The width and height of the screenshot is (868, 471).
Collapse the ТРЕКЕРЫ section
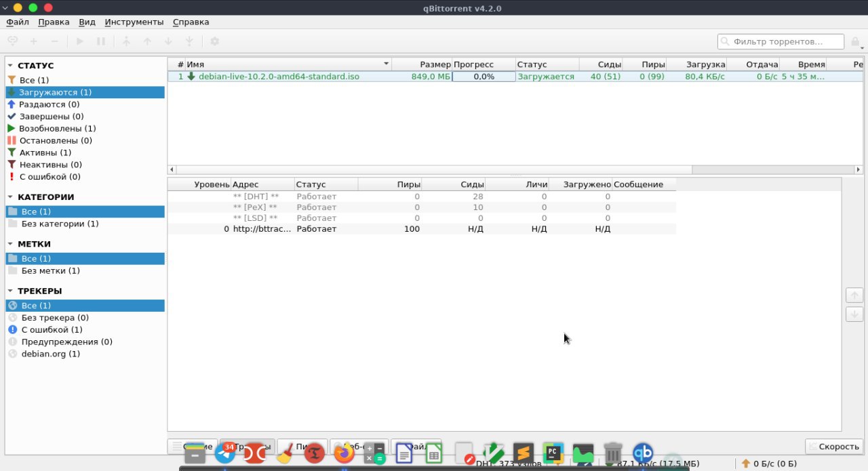point(10,291)
